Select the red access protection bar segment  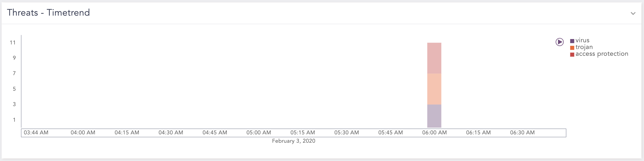(x=434, y=58)
